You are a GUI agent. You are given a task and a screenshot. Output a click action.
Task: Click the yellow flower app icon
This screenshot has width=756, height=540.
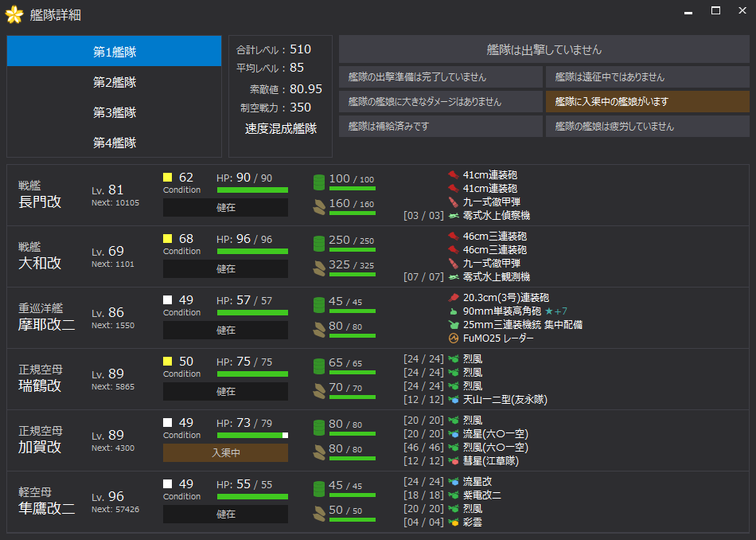[x=15, y=14]
